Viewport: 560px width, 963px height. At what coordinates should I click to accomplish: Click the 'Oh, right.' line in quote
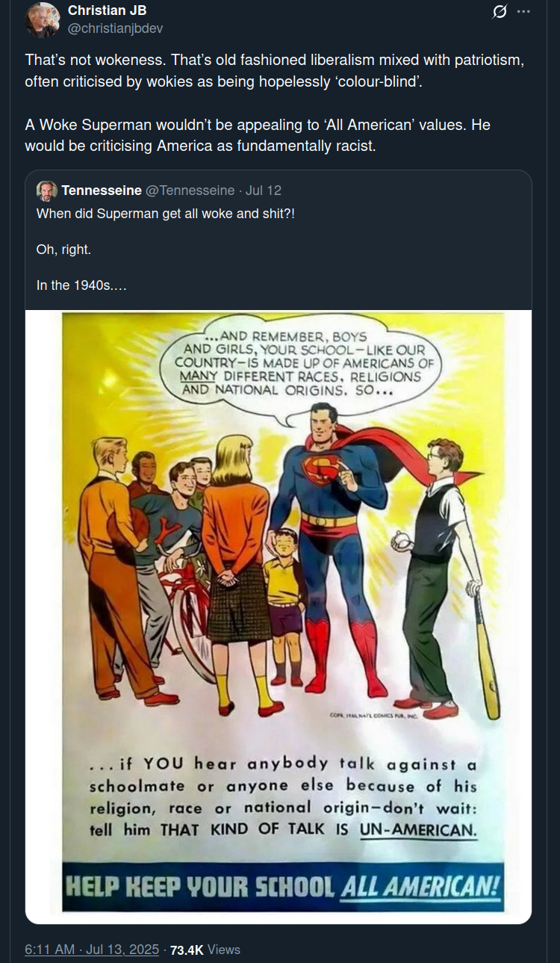click(x=63, y=249)
